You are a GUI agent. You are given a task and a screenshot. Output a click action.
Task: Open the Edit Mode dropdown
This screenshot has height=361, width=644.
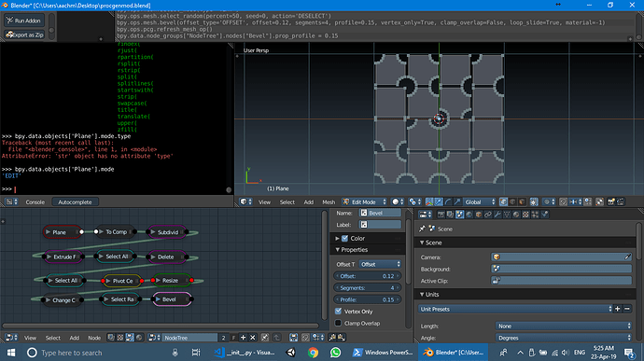pos(365,202)
